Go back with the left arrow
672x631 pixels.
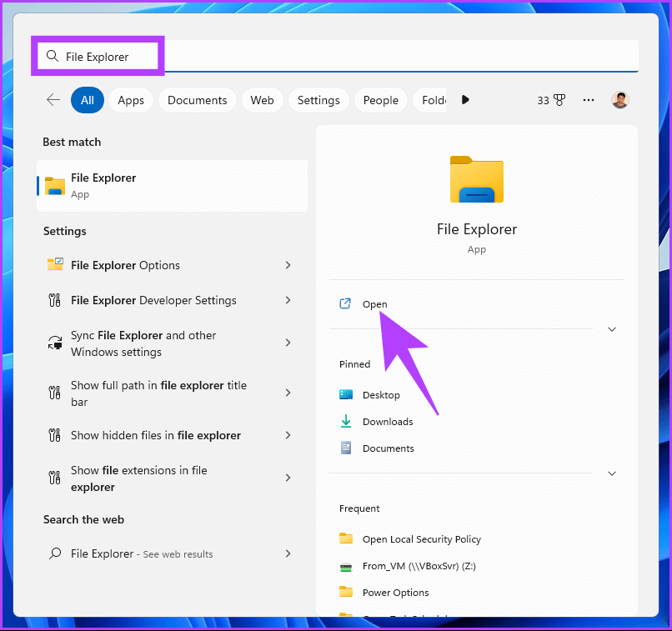pos(53,100)
